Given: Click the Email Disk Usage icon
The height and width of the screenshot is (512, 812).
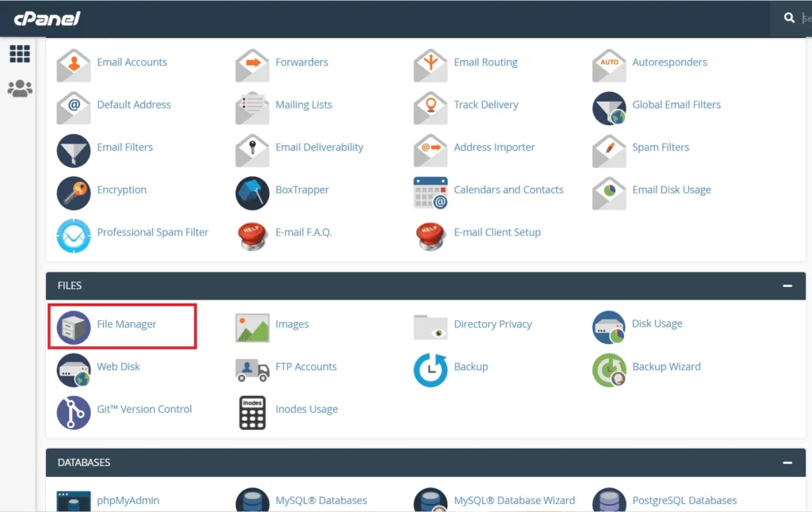Looking at the screenshot, I should (609, 193).
